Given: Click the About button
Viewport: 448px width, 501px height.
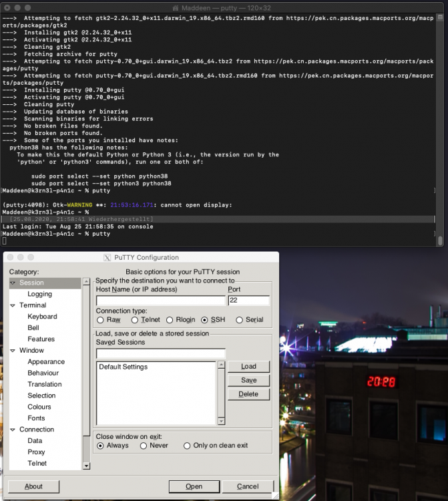Looking at the screenshot, I should coord(33,486).
